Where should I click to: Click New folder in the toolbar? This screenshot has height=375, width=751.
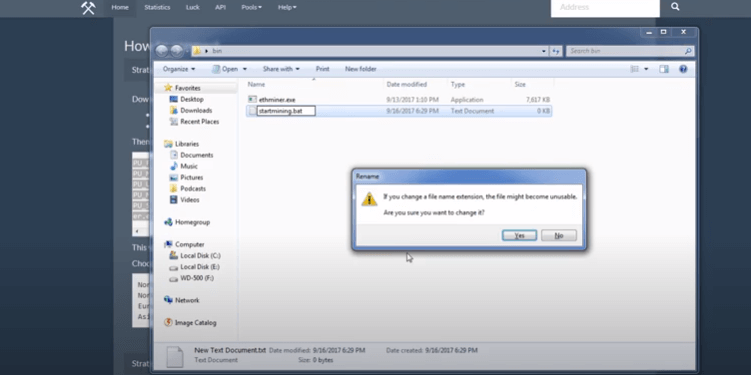(361, 69)
